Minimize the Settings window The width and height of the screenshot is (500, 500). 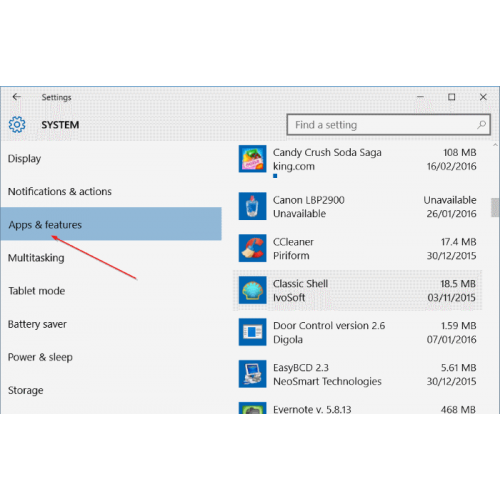click(x=420, y=97)
